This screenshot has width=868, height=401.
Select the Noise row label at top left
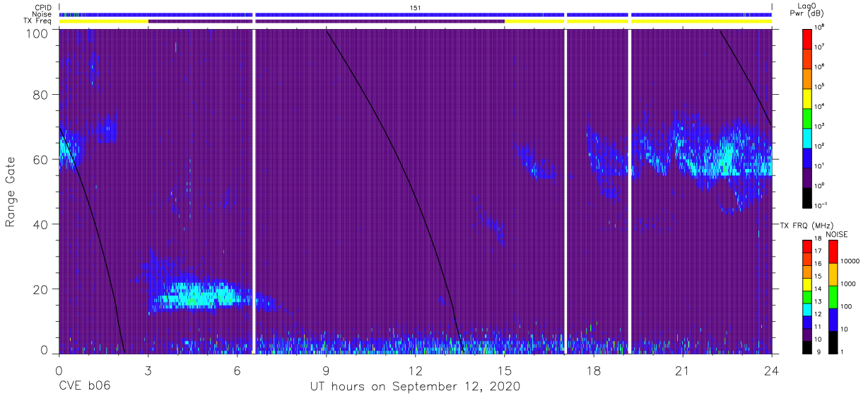tap(42, 14)
